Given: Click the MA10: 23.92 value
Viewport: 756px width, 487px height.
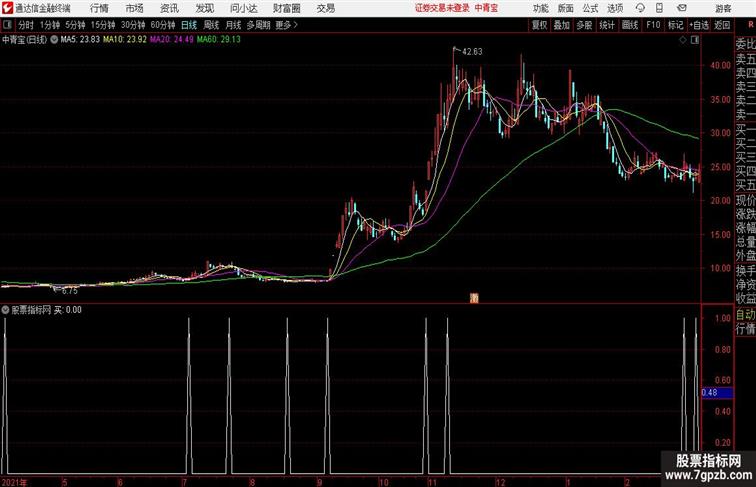Looking at the screenshot, I should 124,40.
